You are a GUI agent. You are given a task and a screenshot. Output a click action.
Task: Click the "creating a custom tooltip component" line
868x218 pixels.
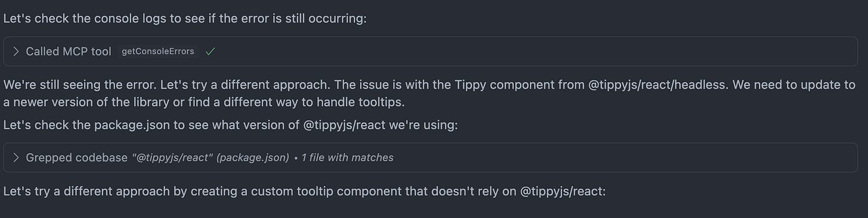point(304,192)
